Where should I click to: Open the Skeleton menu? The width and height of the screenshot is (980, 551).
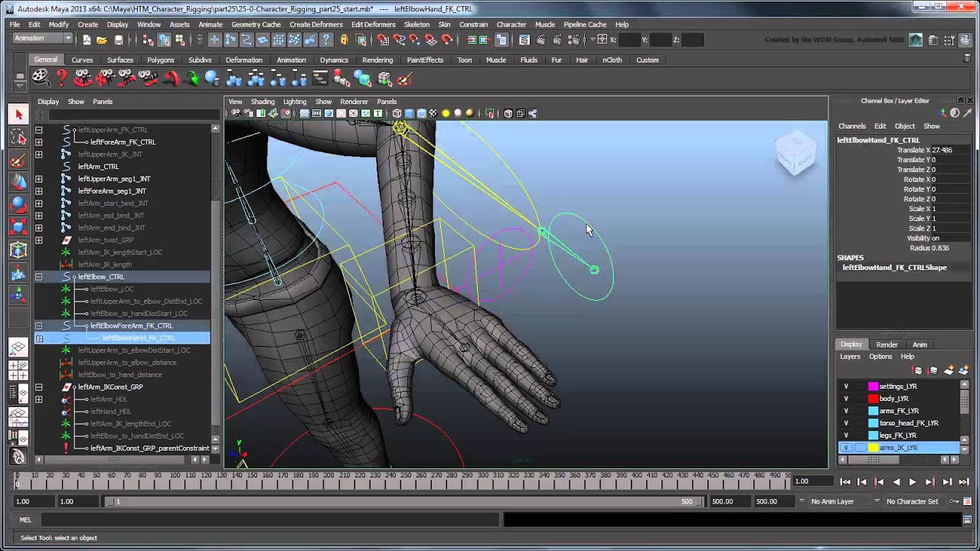[x=417, y=24]
